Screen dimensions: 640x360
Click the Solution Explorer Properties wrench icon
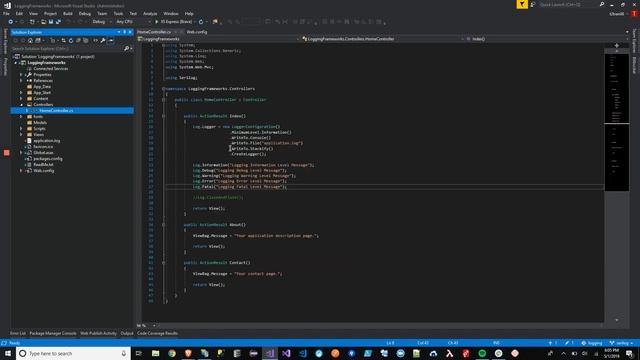pyautogui.click(x=103, y=40)
